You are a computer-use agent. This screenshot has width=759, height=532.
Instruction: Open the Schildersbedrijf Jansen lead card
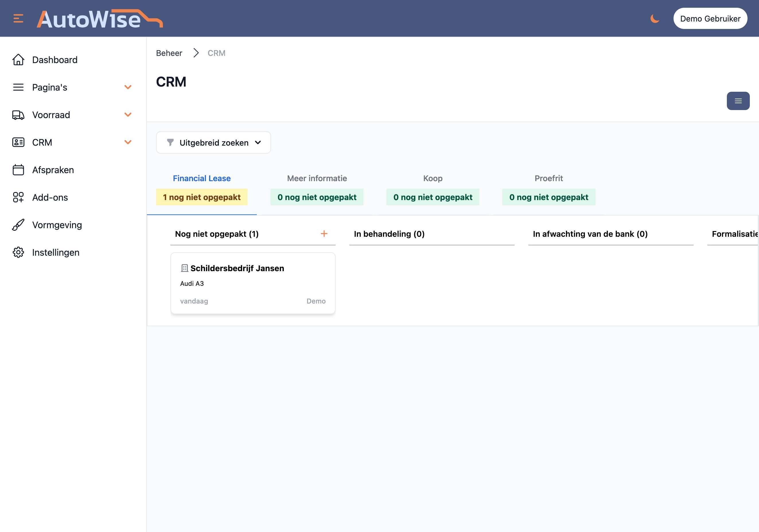point(253,283)
